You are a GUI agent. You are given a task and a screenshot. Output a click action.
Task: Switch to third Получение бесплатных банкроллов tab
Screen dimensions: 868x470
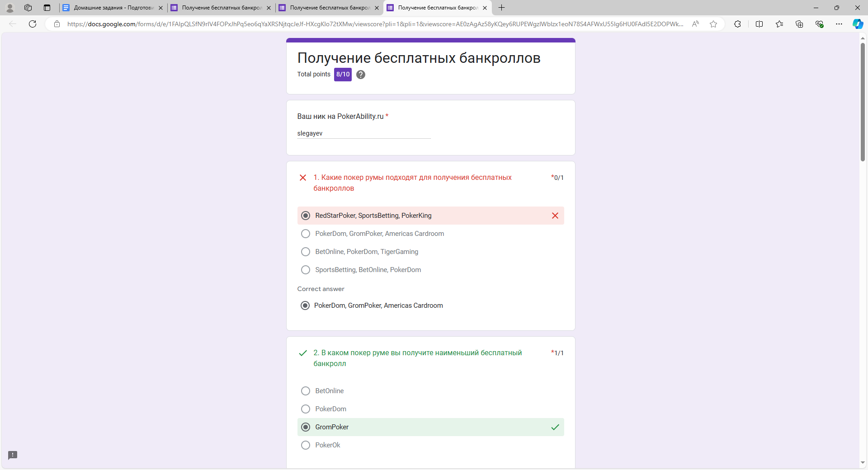pyautogui.click(x=330, y=8)
